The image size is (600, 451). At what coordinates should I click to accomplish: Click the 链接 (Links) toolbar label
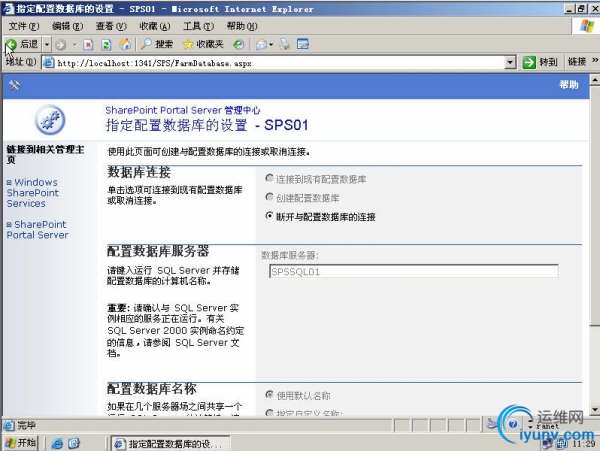click(x=577, y=62)
